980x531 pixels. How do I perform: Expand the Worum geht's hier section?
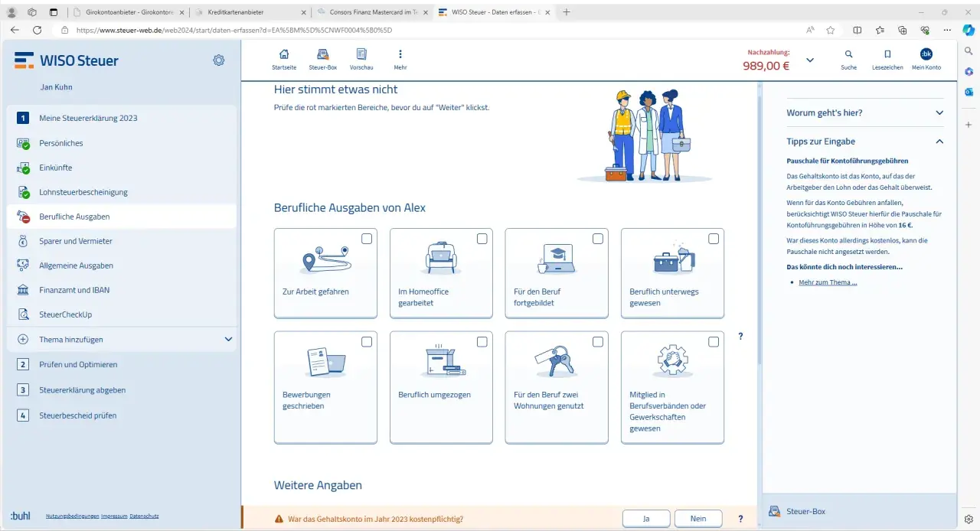[x=865, y=112]
